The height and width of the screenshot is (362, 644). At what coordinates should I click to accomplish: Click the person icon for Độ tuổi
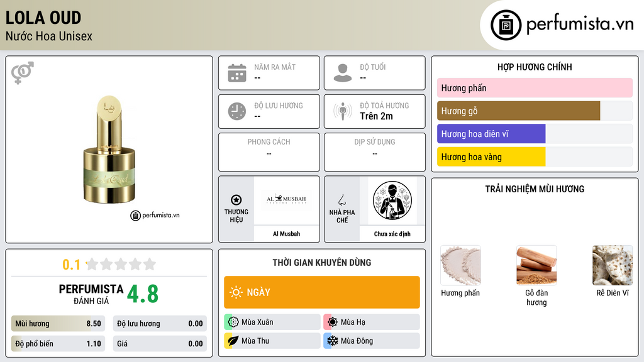pyautogui.click(x=343, y=73)
